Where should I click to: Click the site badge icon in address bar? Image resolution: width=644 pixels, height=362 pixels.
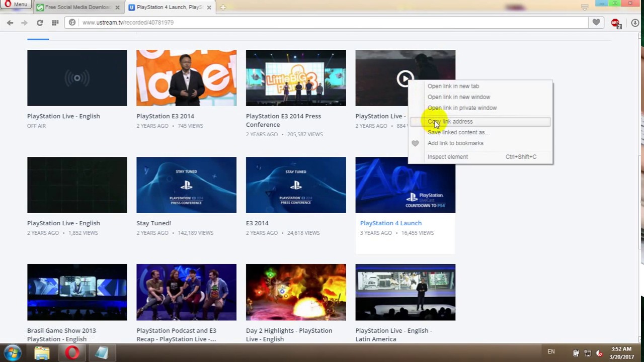pos(72,23)
